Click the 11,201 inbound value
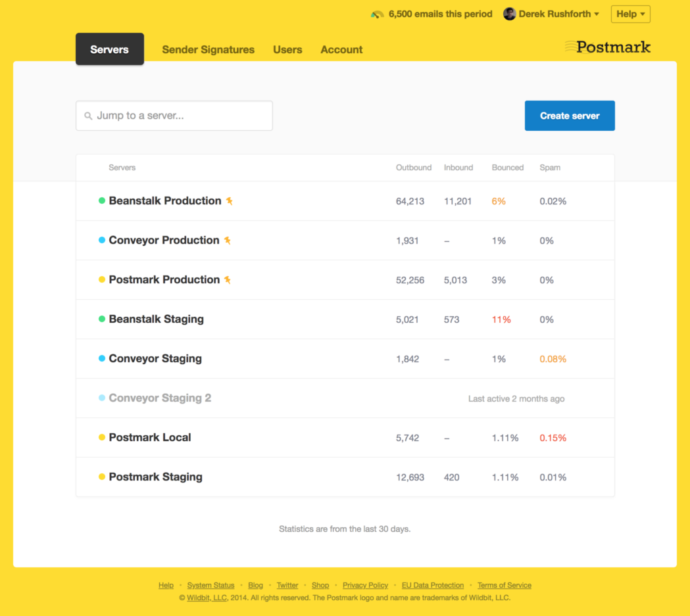The image size is (690, 616). tap(457, 201)
